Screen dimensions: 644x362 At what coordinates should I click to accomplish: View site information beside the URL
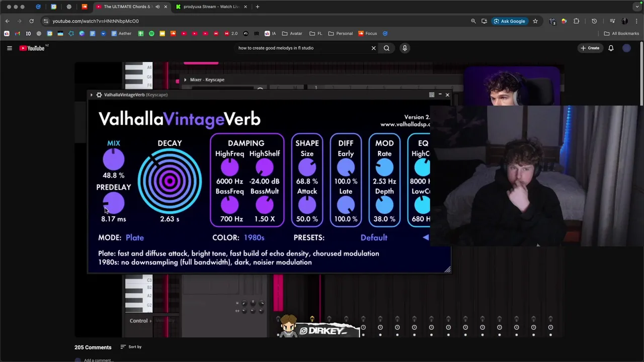[46, 21]
